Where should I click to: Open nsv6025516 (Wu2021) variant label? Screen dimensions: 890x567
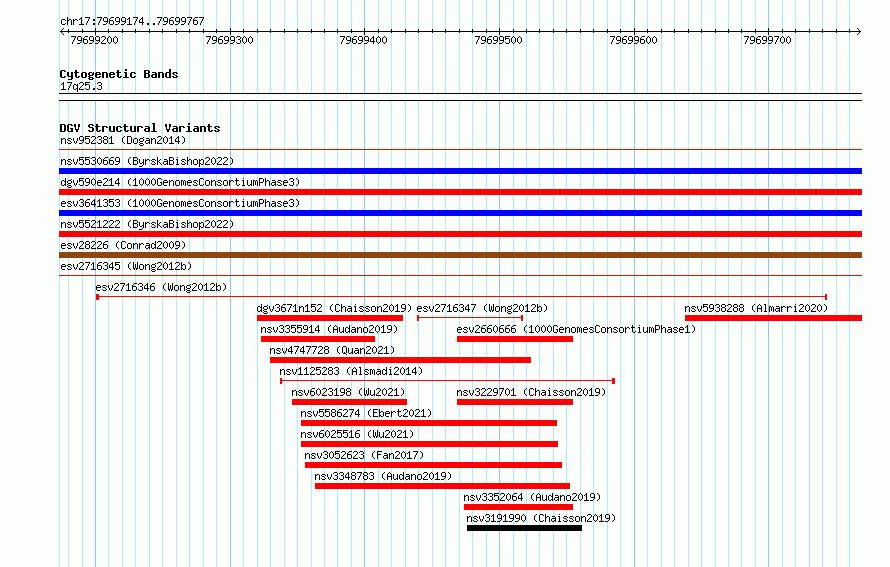pos(357,434)
